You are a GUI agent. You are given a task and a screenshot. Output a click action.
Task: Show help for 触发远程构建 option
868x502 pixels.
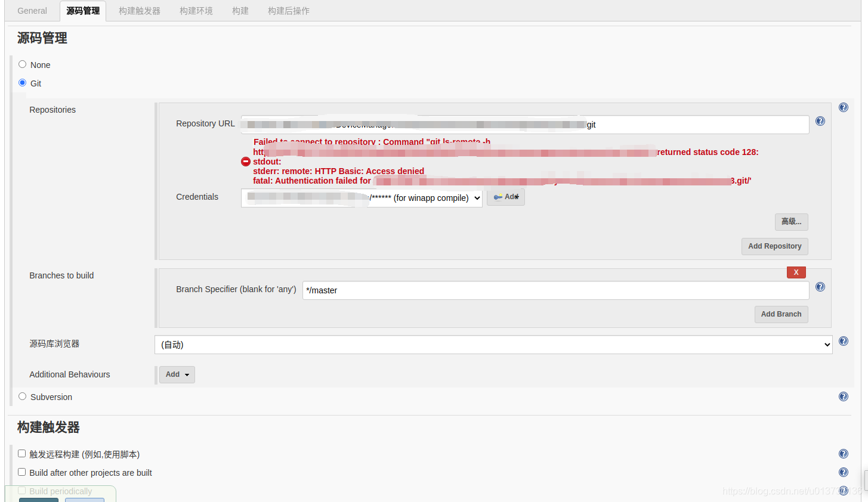pos(843,454)
